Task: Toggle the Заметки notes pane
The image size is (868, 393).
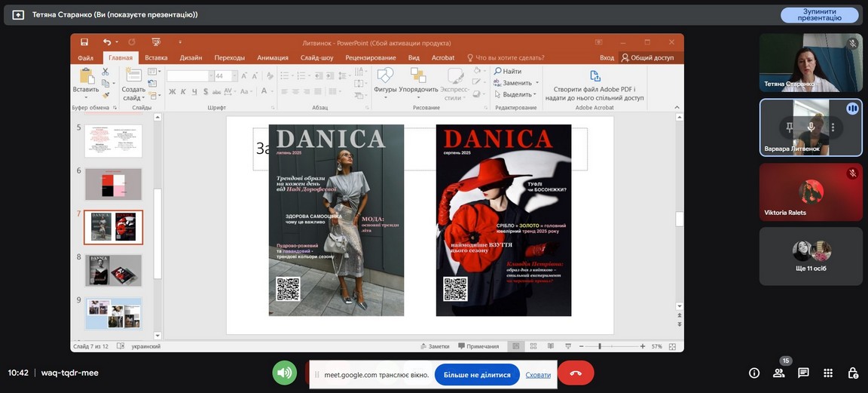Action: (435, 346)
